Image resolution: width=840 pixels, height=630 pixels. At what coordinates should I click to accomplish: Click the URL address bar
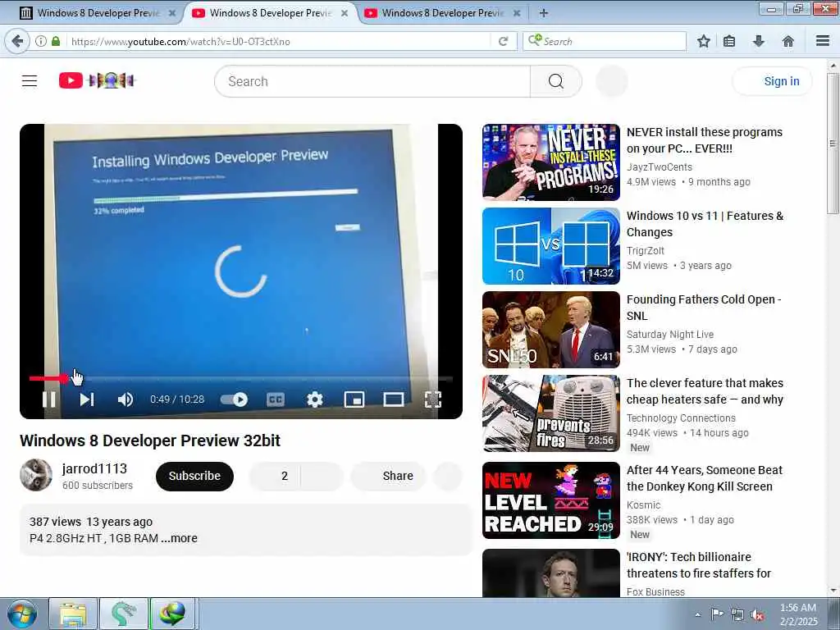[x=279, y=41]
